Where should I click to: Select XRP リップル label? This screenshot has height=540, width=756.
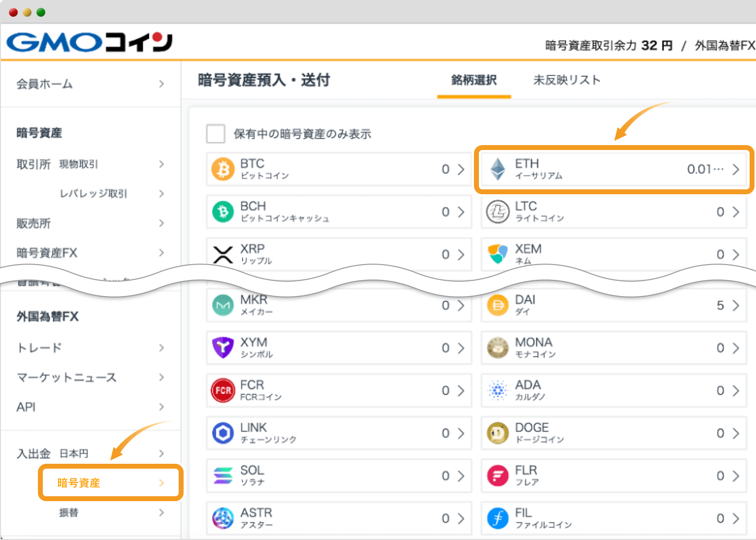(256, 254)
